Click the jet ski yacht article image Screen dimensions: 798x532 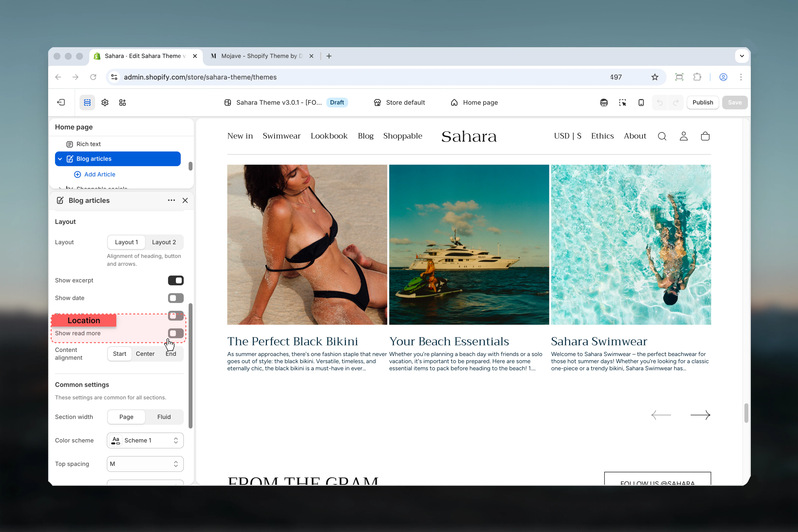[469, 244]
